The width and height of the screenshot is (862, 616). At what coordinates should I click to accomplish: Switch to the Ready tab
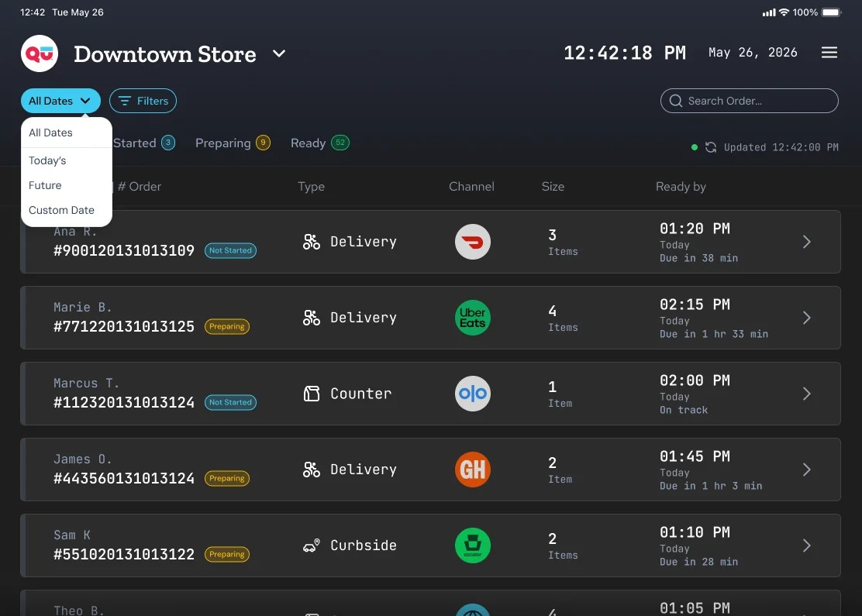(319, 143)
